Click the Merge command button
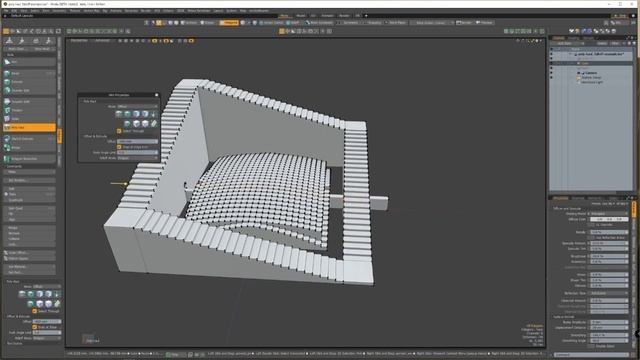The width and height of the screenshot is (640, 360). [x=29, y=228]
